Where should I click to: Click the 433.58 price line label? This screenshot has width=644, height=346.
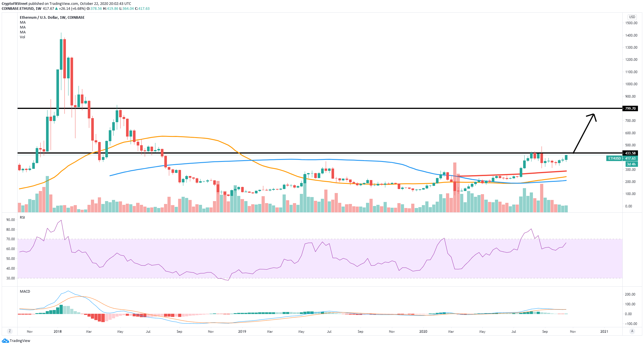tap(630, 153)
